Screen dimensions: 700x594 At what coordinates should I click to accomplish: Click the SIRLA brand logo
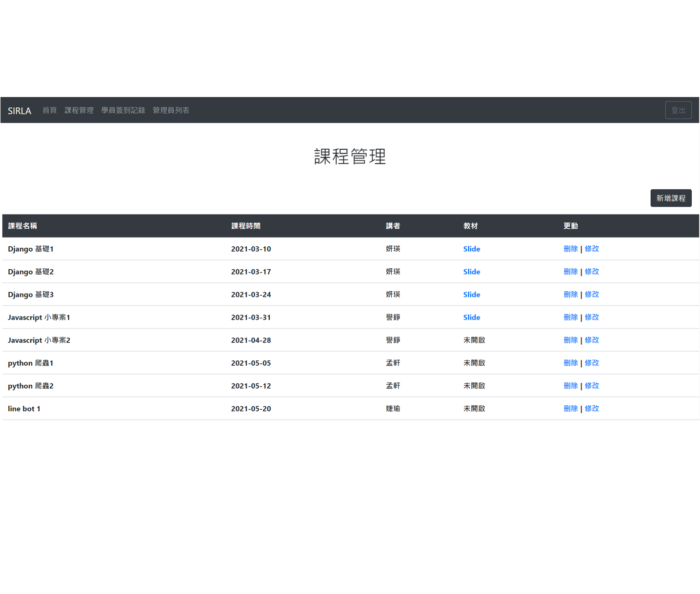pos(20,111)
